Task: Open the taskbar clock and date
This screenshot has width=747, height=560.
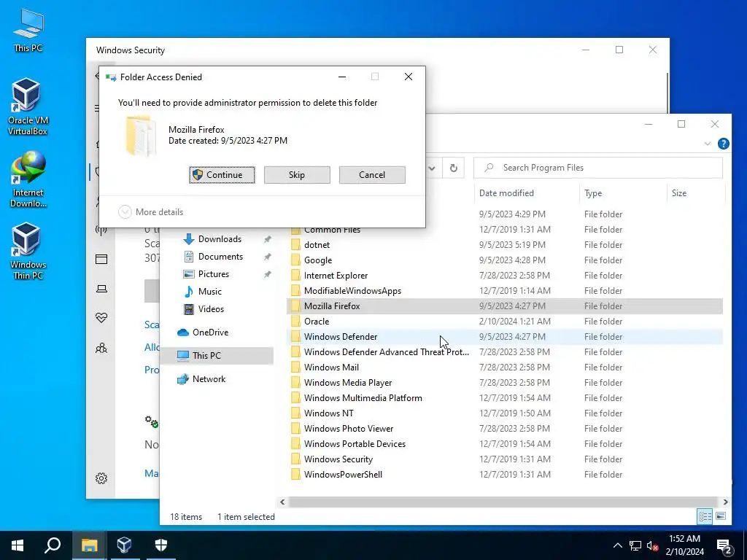Action: 684,545
